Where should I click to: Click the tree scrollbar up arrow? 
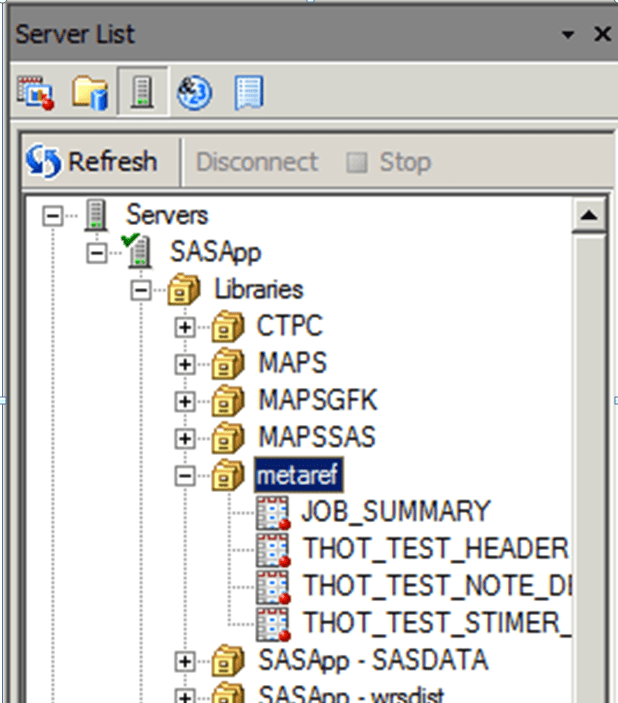pos(589,216)
